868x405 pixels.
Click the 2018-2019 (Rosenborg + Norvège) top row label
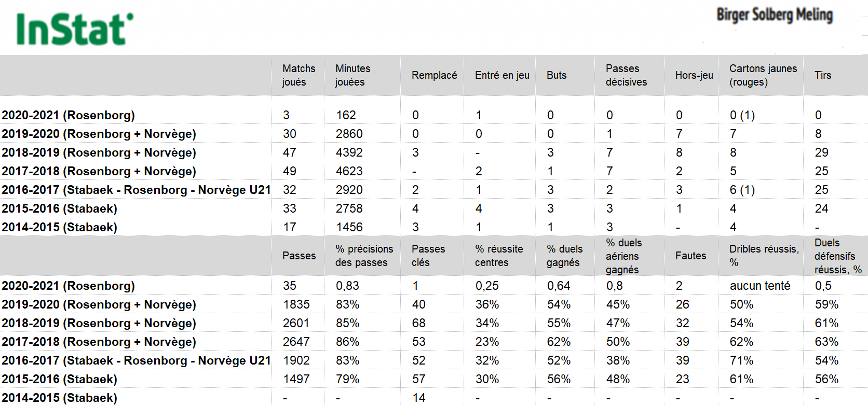(x=99, y=152)
